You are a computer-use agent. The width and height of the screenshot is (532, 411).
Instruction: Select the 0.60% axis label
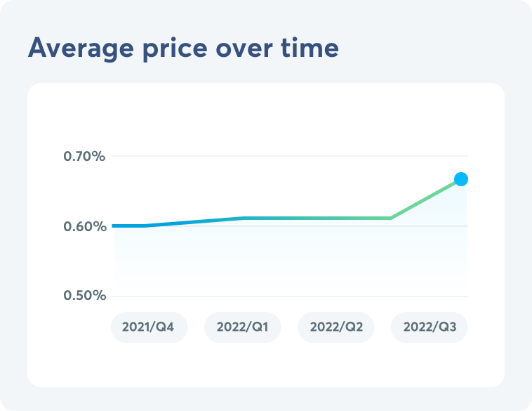[x=84, y=226]
